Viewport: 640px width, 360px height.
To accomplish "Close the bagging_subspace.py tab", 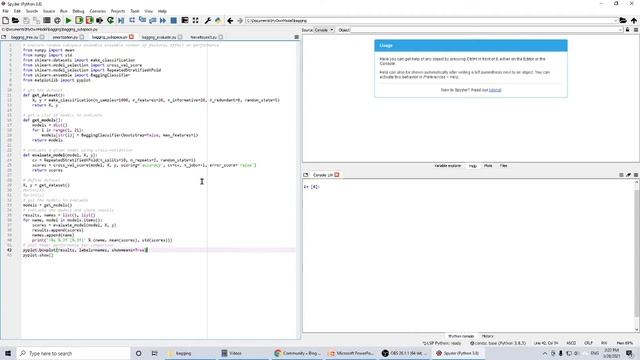I will click(131, 37).
